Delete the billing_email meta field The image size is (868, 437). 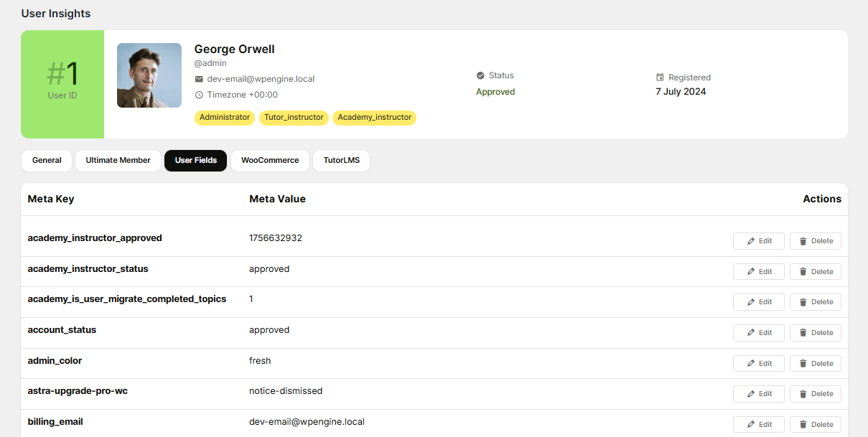pos(815,425)
